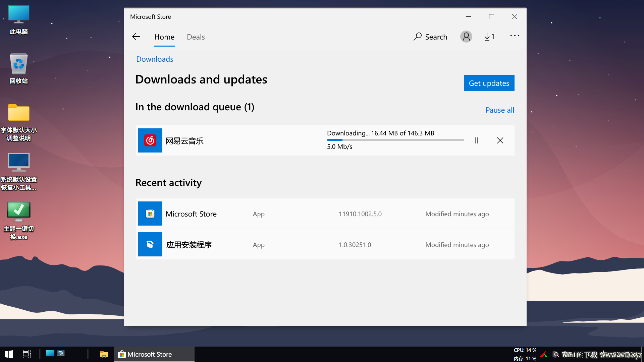The width and height of the screenshot is (644, 362).
Task: Click the magnifier tray icon
Action: coord(556,355)
